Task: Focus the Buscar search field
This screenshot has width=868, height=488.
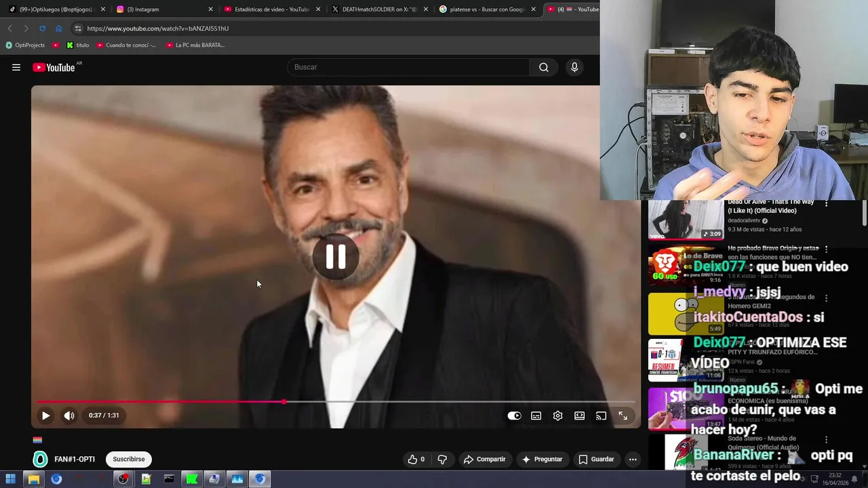Action: coord(409,67)
